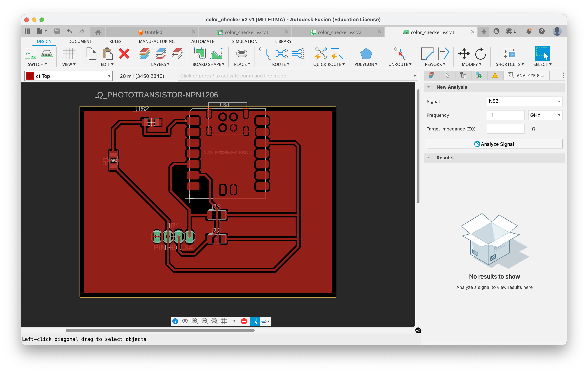The image size is (588, 373).
Task: Collapse the Results section
Action: (x=429, y=158)
